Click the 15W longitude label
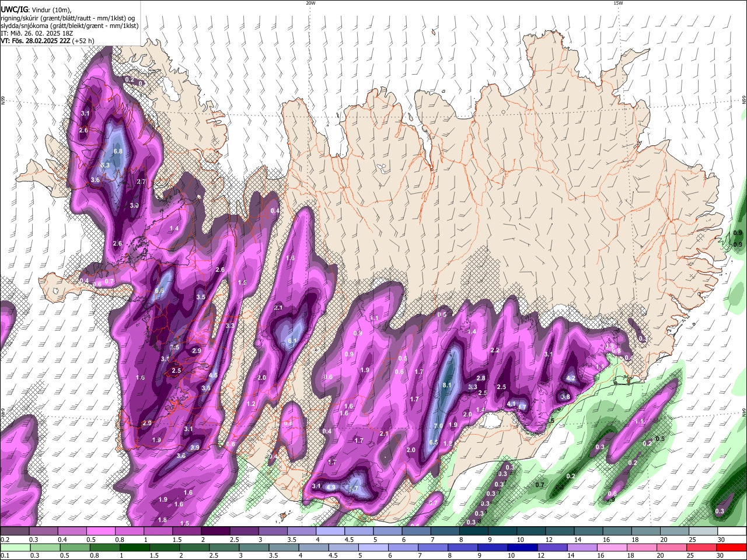 (618, 3)
